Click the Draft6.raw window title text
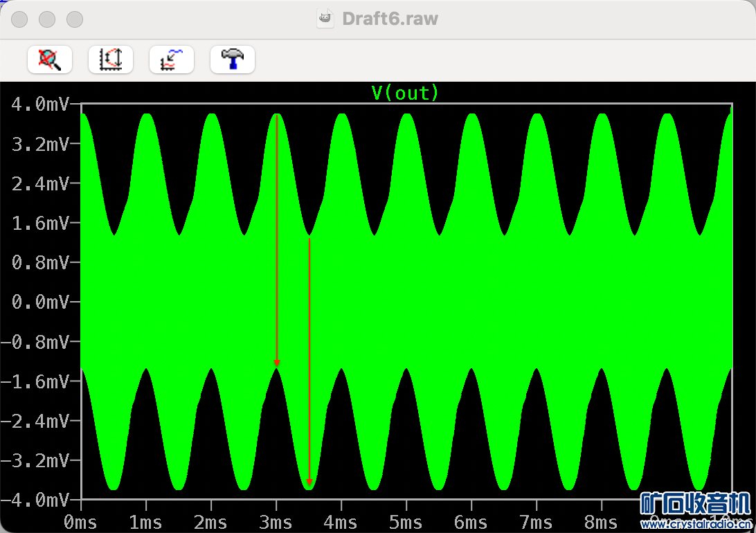 pyautogui.click(x=390, y=19)
